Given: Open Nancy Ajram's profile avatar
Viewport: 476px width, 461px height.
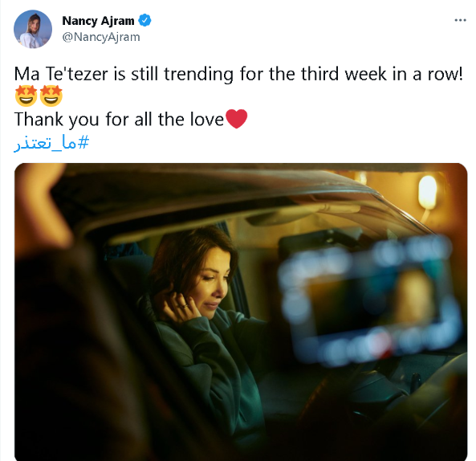Looking at the screenshot, I should point(33,29).
